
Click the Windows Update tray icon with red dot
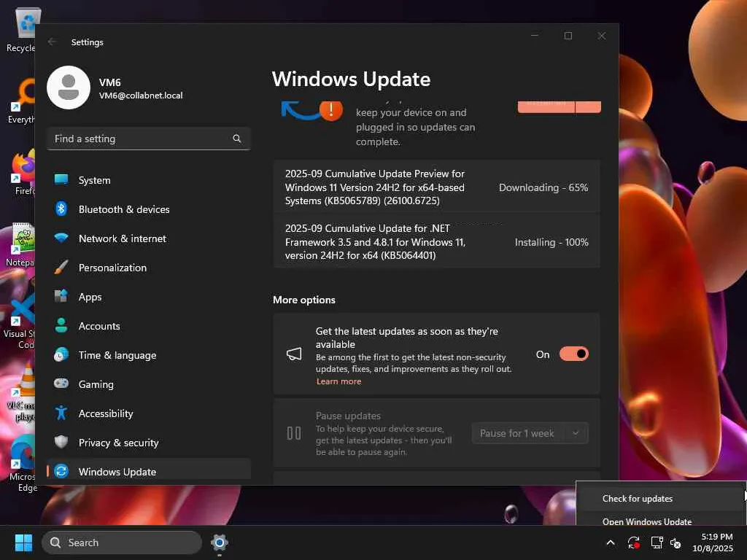(634, 542)
